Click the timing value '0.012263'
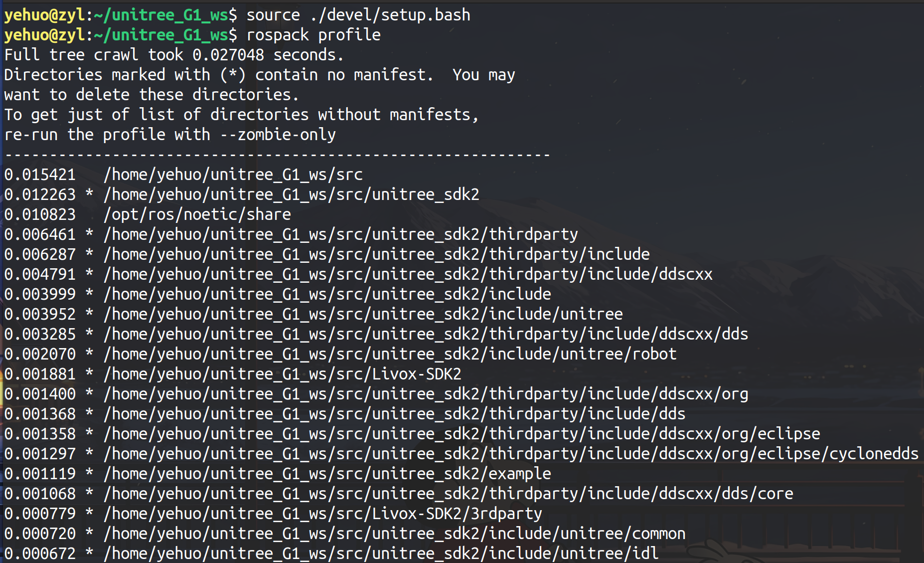This screenshot has width=924, height=563. point(40,194)
